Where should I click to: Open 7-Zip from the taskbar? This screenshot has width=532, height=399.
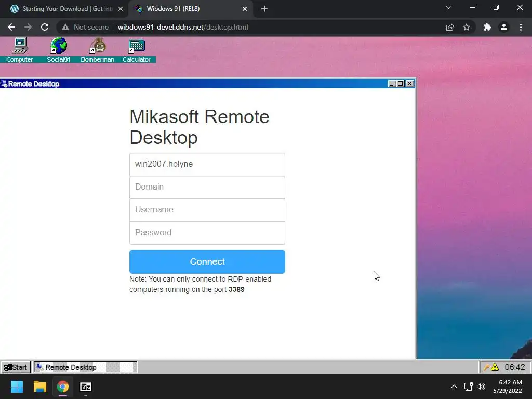click(x=86, y=387)
